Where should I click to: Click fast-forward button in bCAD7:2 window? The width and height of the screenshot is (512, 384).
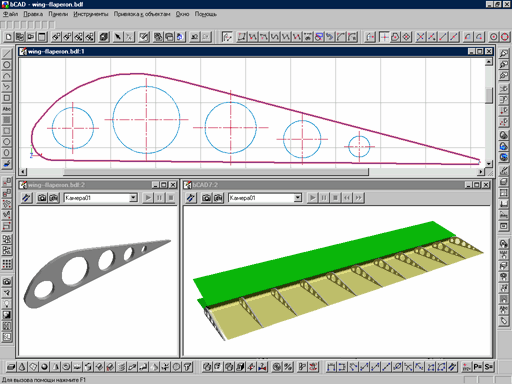pos(358,198)
